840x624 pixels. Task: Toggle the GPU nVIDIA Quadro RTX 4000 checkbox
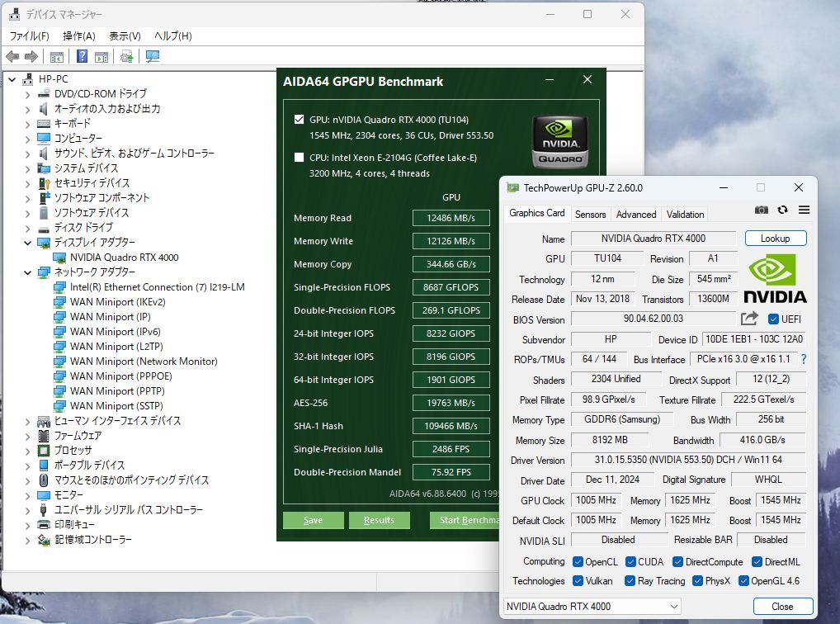299,119
